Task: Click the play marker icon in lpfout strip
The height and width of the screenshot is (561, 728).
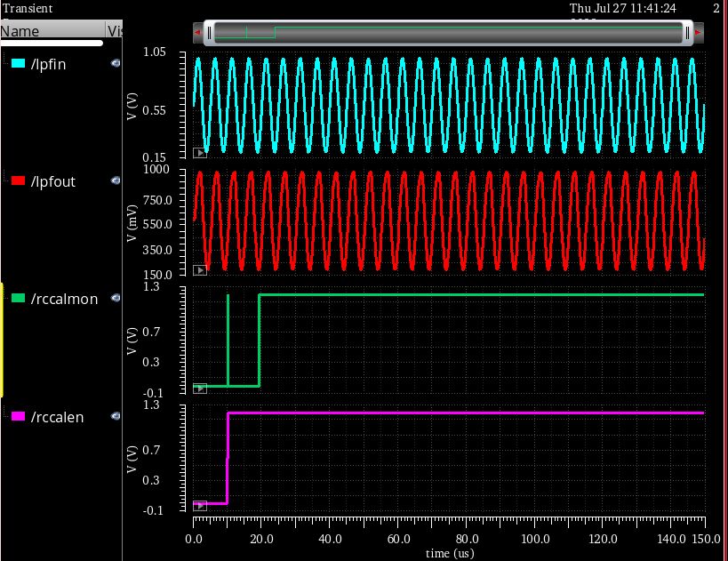Action: (x=200, y=270)
